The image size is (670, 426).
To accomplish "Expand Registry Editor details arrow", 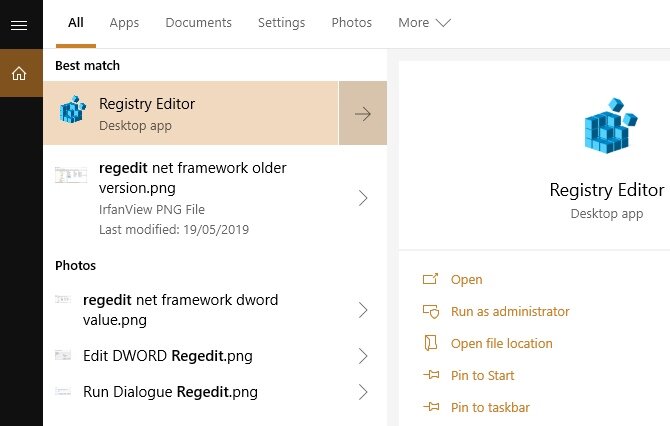I will coord(363,113).
